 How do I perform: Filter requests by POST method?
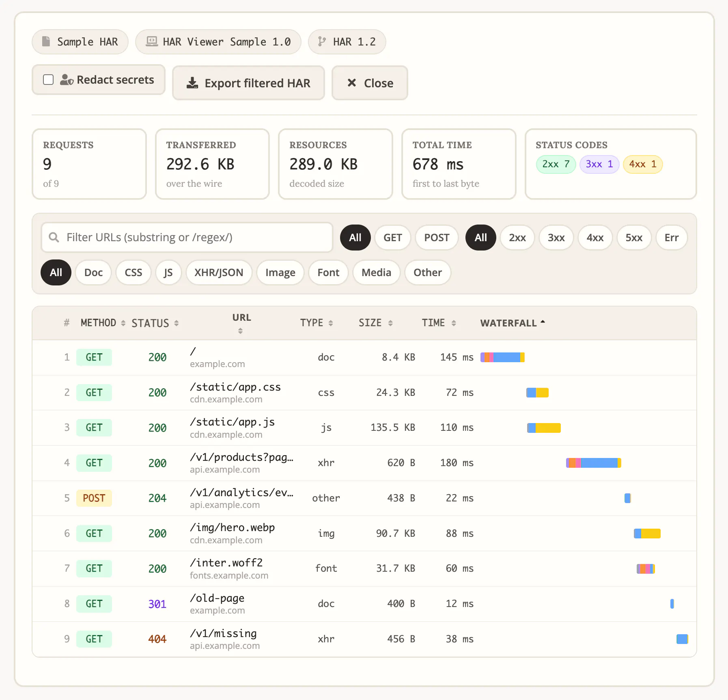(437, 238)
